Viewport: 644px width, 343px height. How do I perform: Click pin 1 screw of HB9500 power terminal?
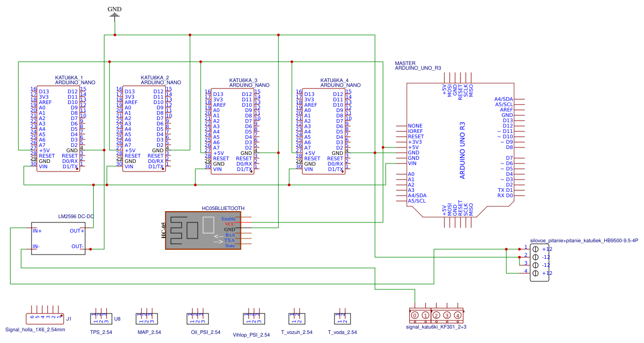(x=535, y=249)
